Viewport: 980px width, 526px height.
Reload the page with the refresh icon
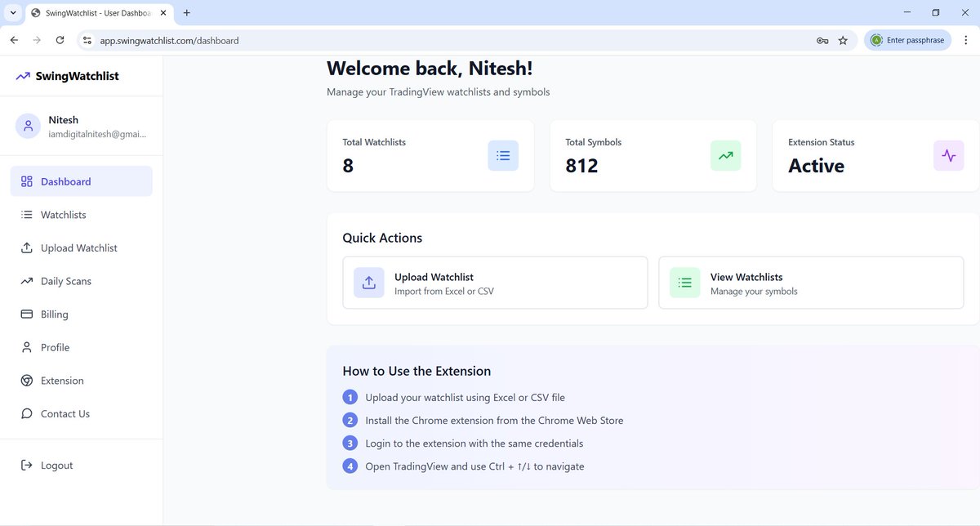coord(60,40)
